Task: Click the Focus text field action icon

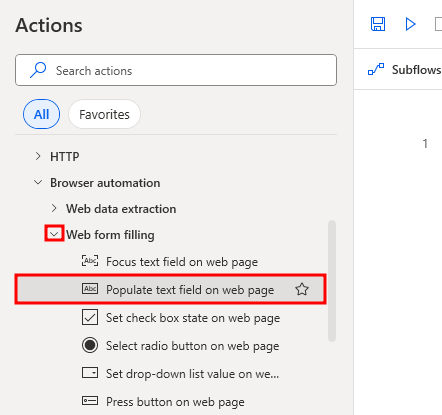Action: (x=90, y=261)
